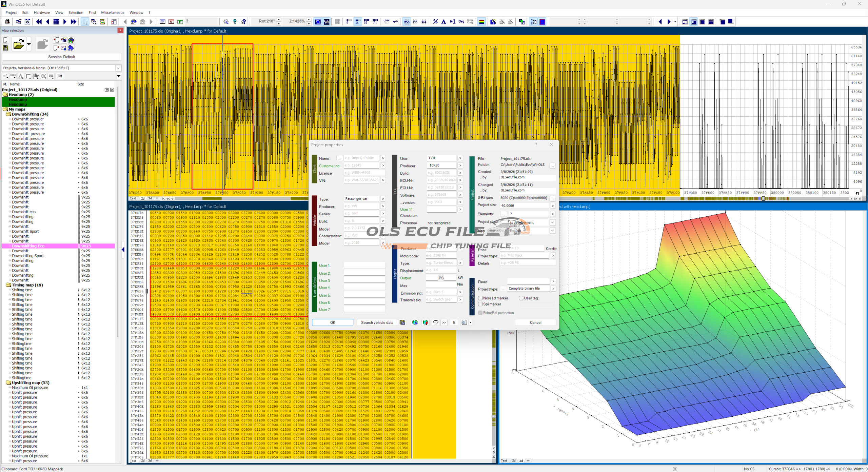Enable the Noread marker checkbox

point(480,298)
